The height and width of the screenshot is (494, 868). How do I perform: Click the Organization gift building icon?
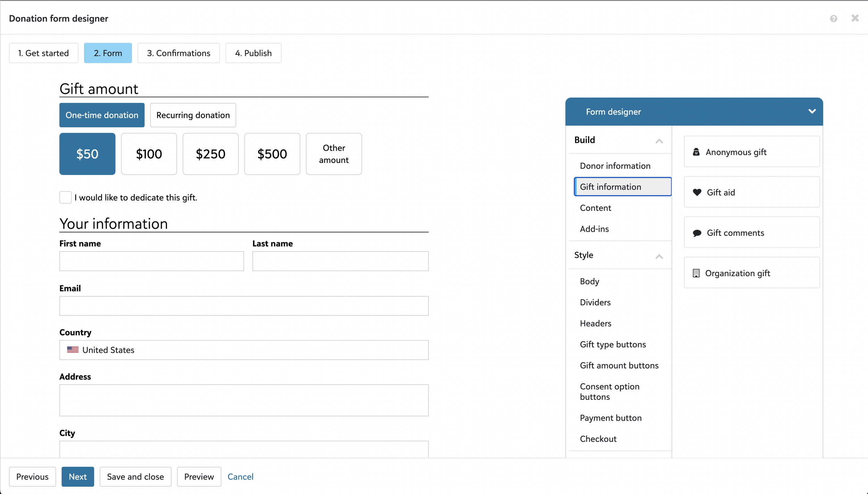pos(696,273)
